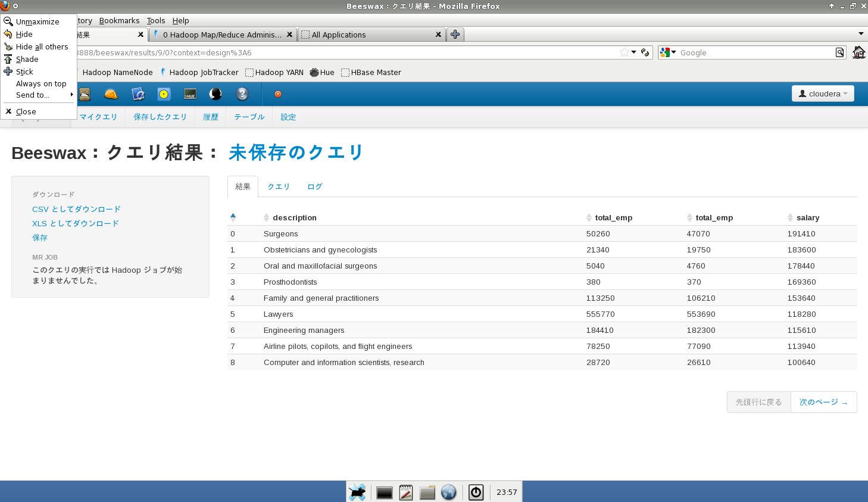
Task: Open the User Admin silhouette icon
Action: pyautogui.click(x=216, y=94)
